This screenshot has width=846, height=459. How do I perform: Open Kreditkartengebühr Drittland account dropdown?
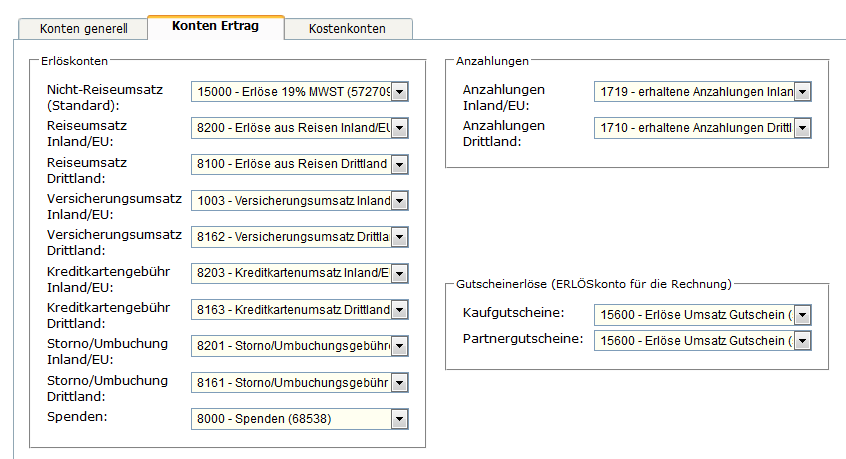click(399, 310)
